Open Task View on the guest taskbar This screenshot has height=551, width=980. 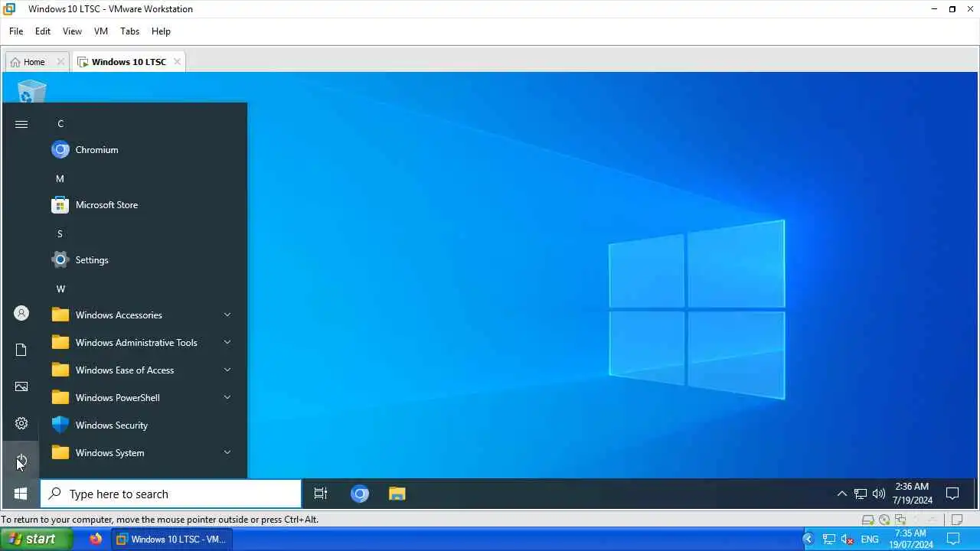click(x=321, y=494)
